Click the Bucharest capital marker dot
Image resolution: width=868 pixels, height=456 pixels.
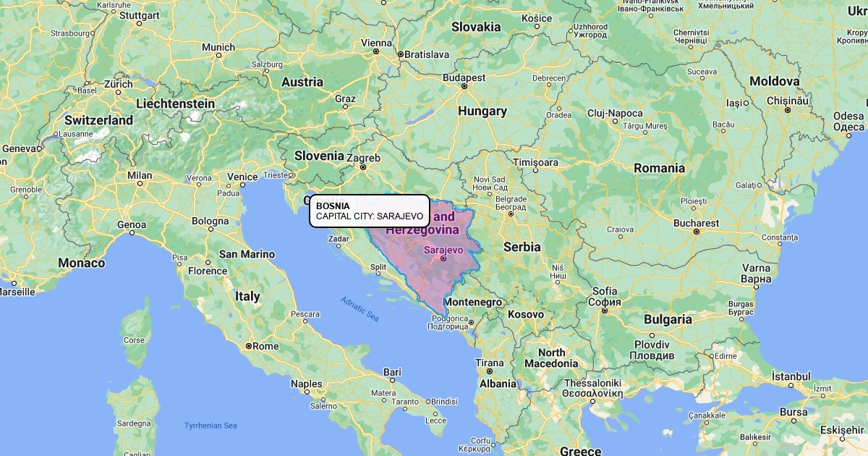(696, 232)
